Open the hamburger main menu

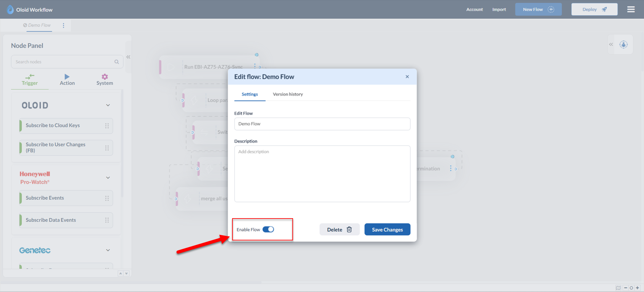pyautogui.click(x=631, y=9)
